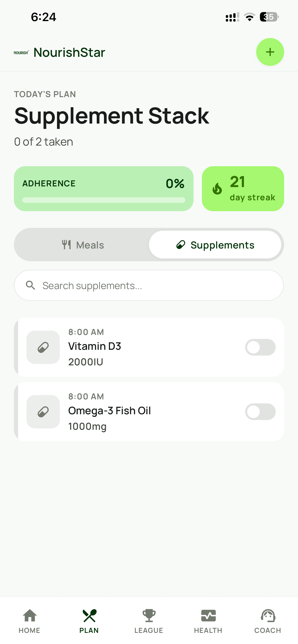Image resolution: width=298 pixels, height=644 pixels.
Task: Open the Omega-3 Fish Oil 1000mg entry
Action: 149,411
